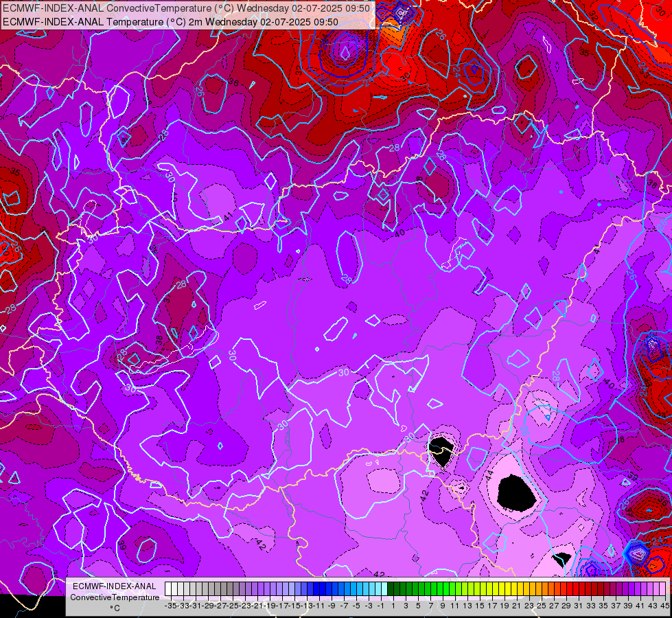The image size is (672, 618).
Task: Click the legend scale value '-1'
Action: (x=381, y=606)
